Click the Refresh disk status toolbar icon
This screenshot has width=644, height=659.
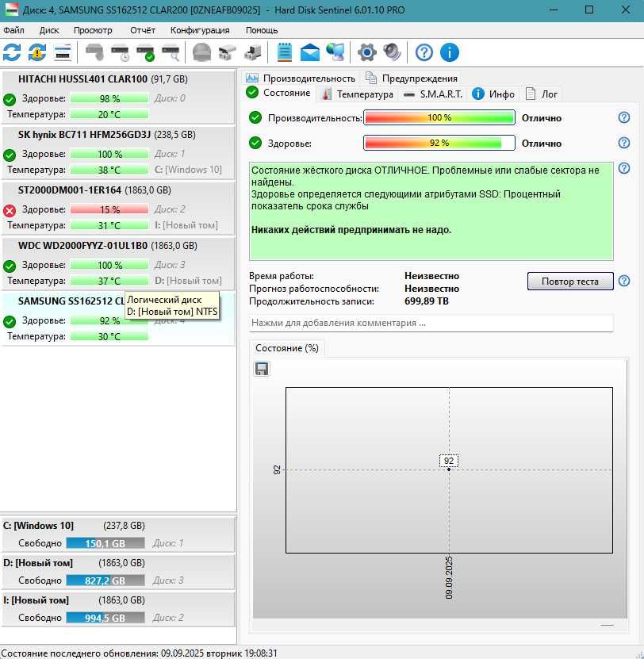click(12, 52)
